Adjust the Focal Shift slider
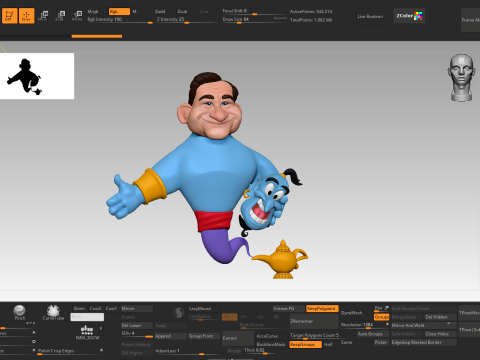Image resolution: width=480 pixels, height=360 pixels. pos(254,12)
